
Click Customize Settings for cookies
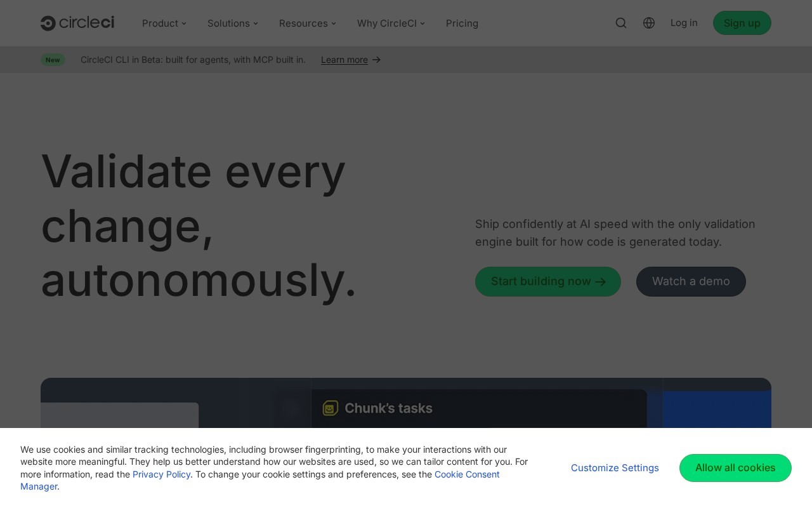[615, 468]
